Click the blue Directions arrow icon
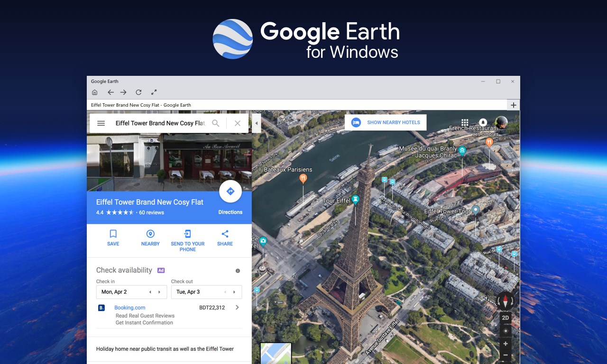 [x=230, y=191]
